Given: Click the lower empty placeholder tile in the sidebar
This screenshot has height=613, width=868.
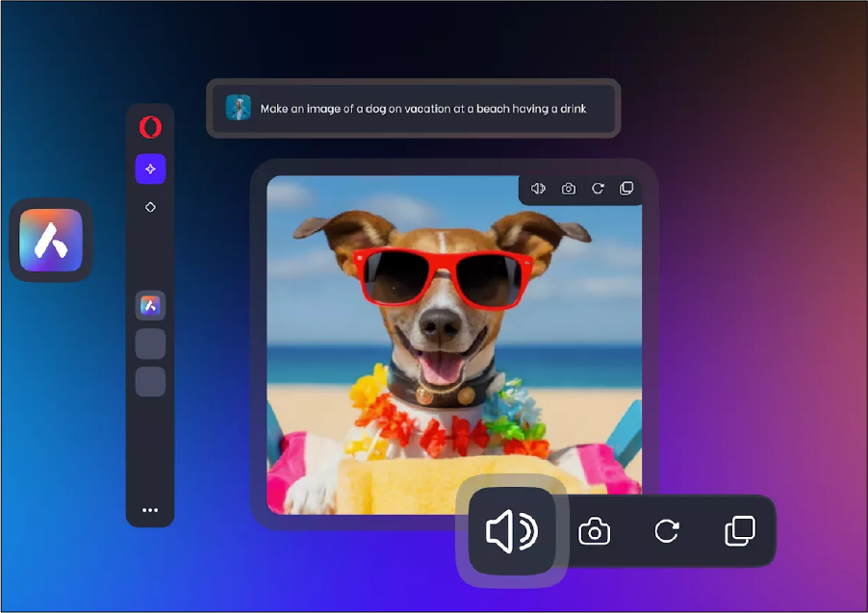Looking at the screenshot, I should [x=150, y=381].
